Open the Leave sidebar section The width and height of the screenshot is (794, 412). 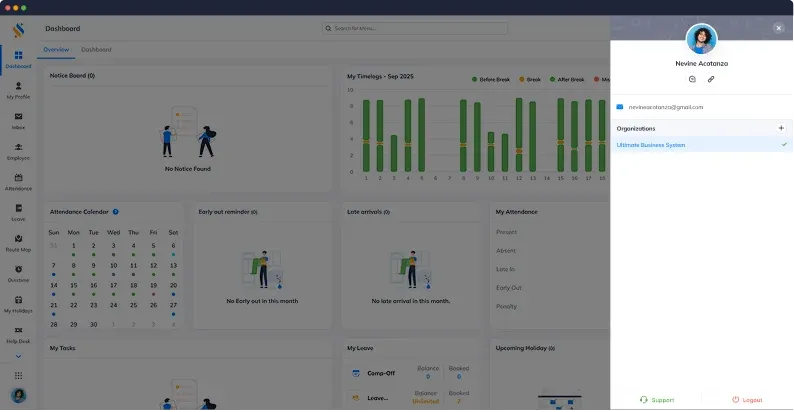[18, 213]
